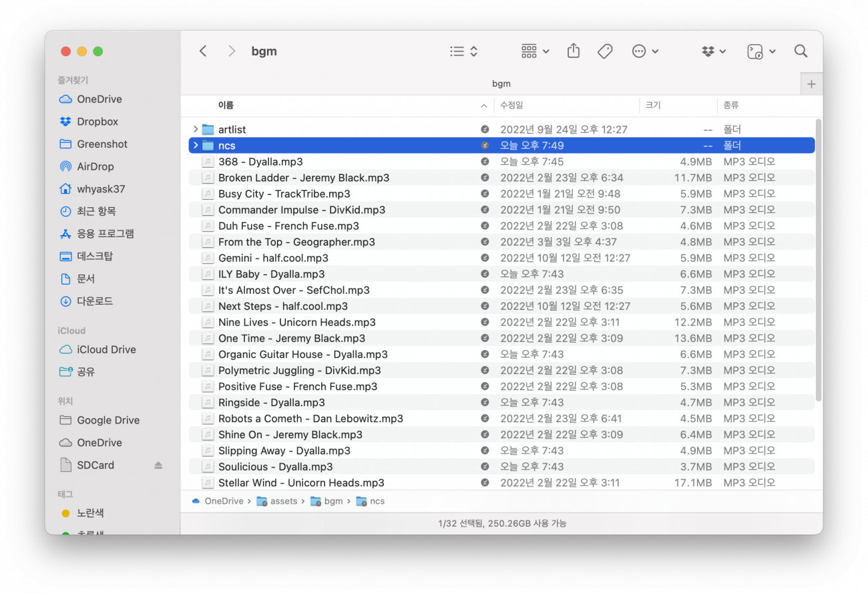Click assets in the path bar
868x594 pixels.
point(277,501)
